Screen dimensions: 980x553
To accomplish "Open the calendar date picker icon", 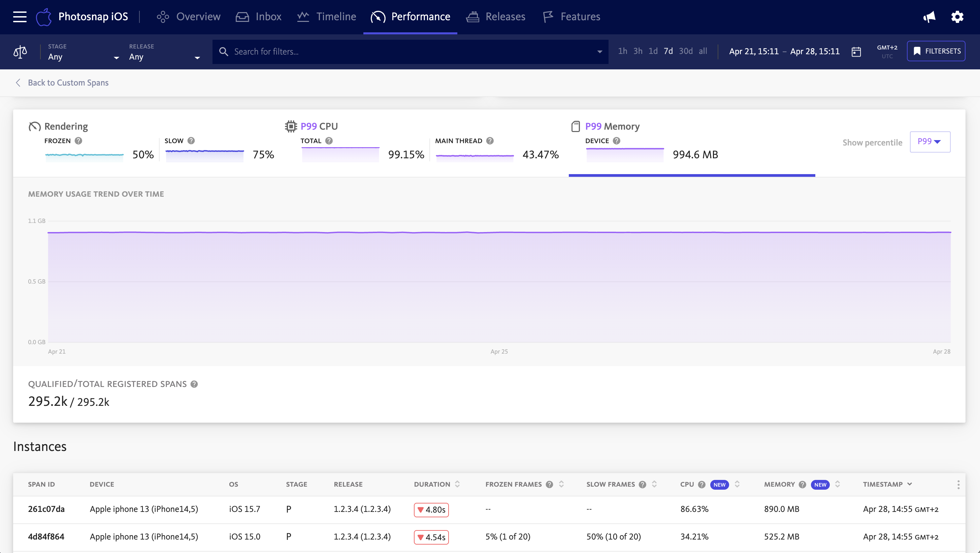I will [x=856, y=52].
